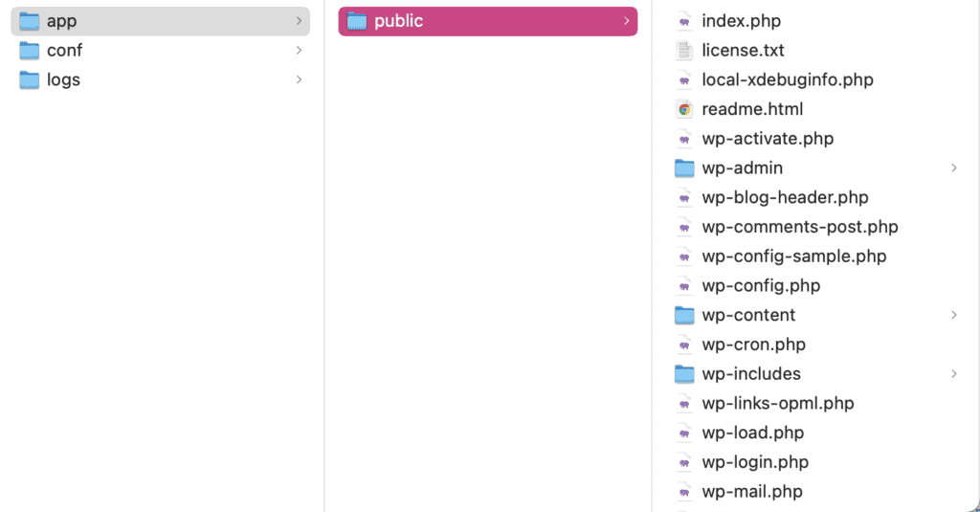Select the 'local-xdebuginfo.php' file name
This screenshot has height=512, width=980.
(x=788, y=80)
